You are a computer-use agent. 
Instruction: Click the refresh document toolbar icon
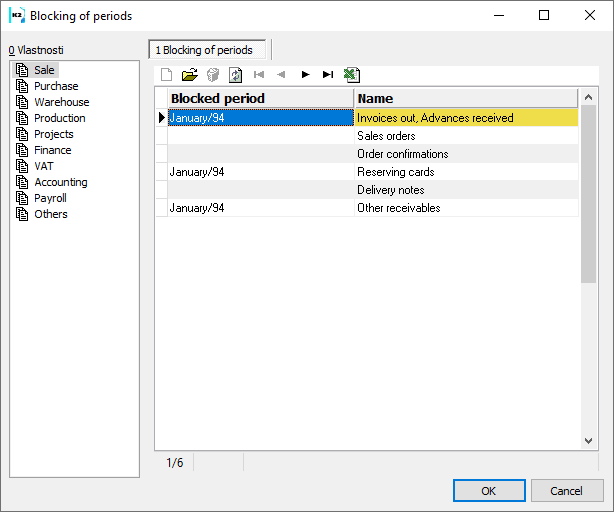235,74
